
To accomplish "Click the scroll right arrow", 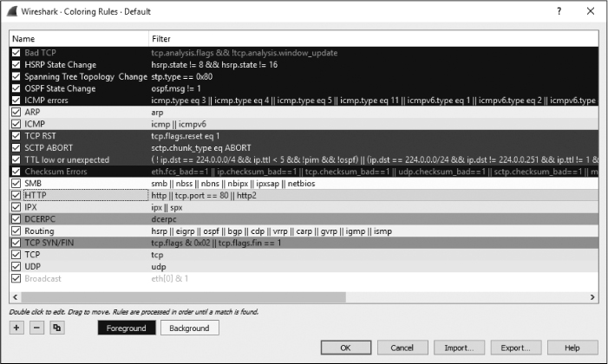I will click(x=592, y=297).
